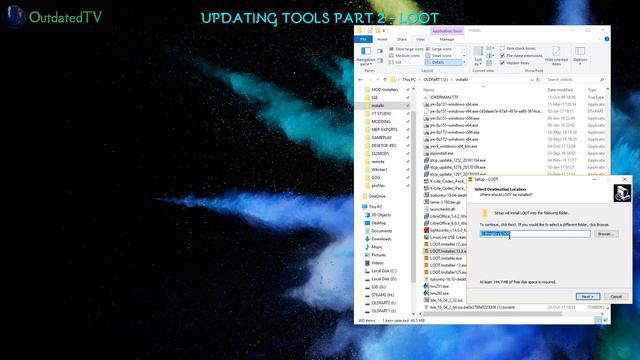
Task: Select OneDrive in navigation pane
Action: pyautogui.click(x=377, y=196)
